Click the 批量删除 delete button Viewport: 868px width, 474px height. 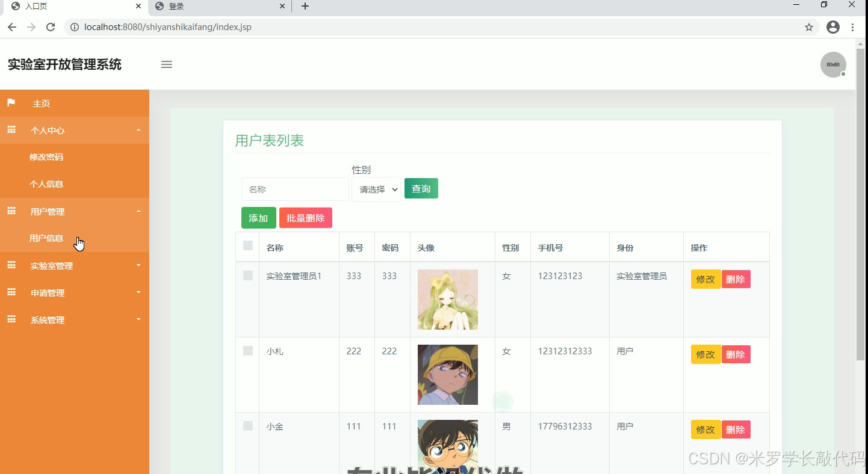tap(306, 218)
